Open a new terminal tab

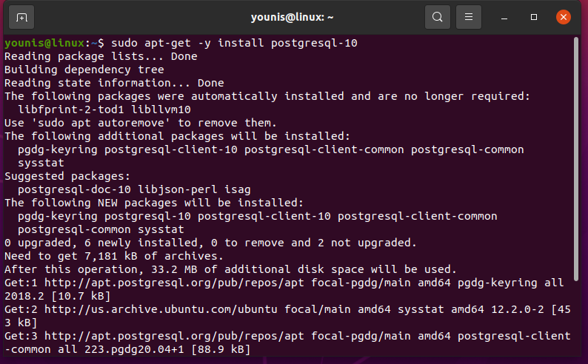pyautogui.click(x=21, y=16)
